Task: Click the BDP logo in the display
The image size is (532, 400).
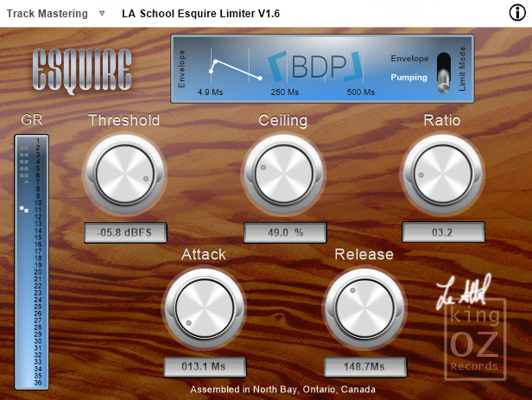Action: pyautogui.click(x=315, y=67)
